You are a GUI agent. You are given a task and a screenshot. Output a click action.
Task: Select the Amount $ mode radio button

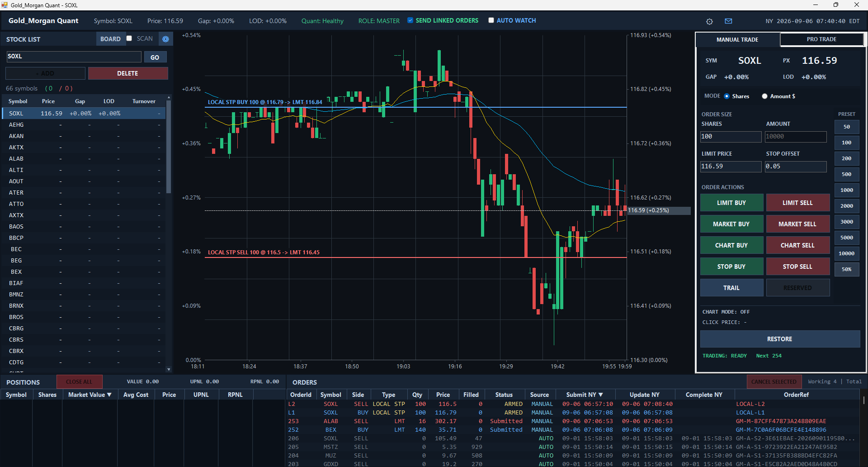pos(764,96)
